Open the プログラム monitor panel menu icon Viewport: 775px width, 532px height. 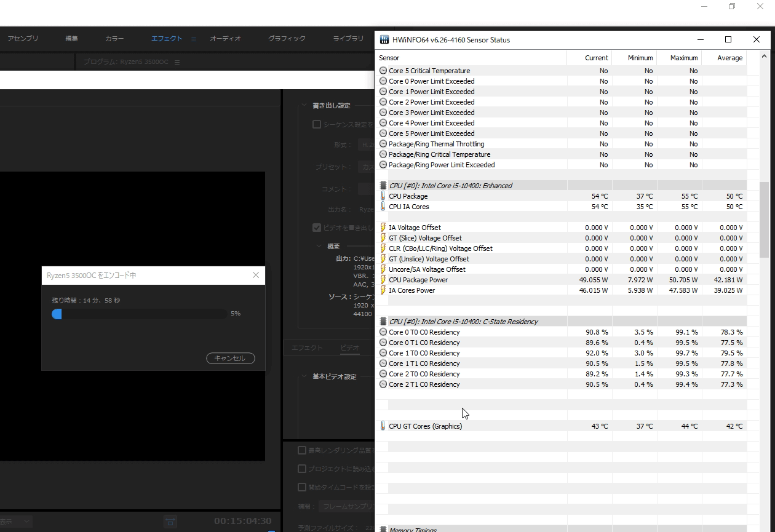click(177, 62)
